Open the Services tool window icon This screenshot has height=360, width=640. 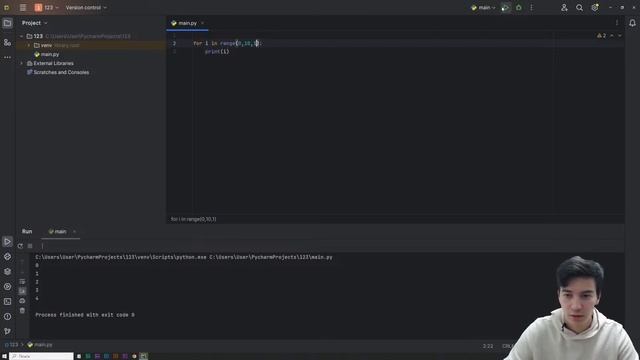pos(7,287)
